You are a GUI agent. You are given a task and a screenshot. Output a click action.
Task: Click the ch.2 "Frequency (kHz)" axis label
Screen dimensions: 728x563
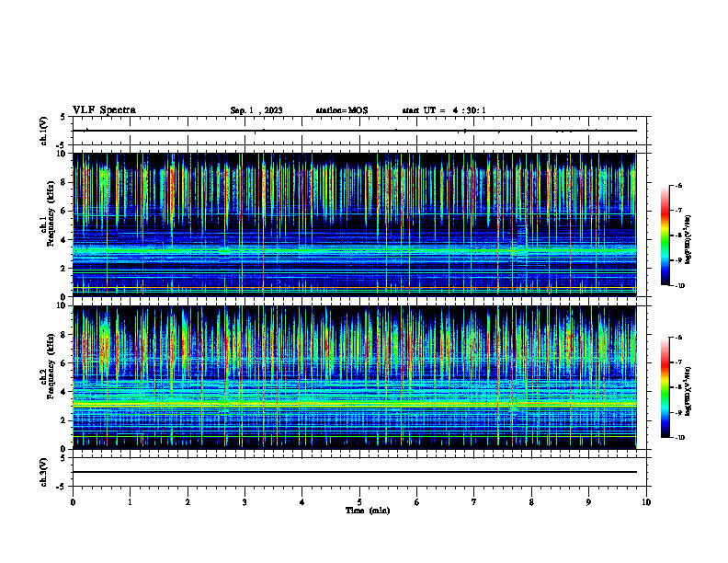coord(51,366)
